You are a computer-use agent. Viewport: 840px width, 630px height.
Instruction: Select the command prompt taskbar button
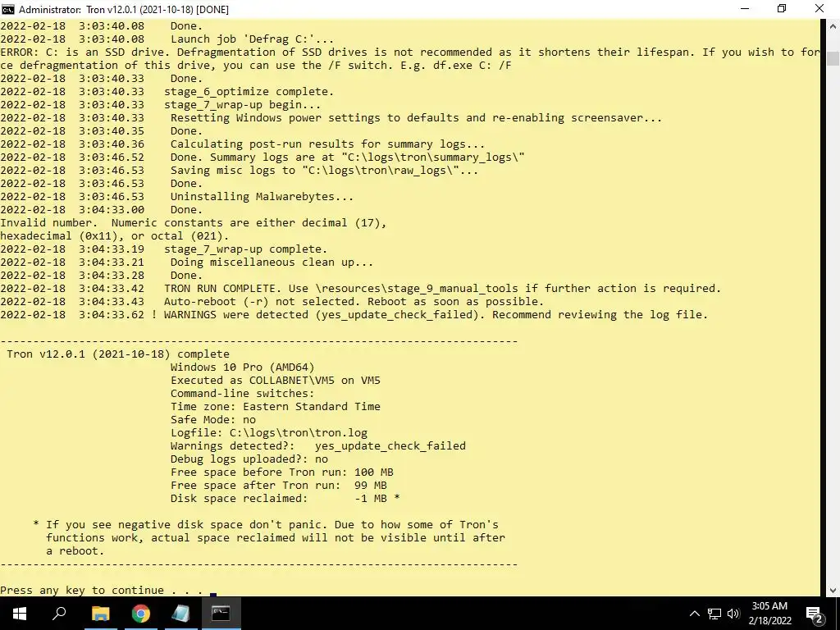221,614
